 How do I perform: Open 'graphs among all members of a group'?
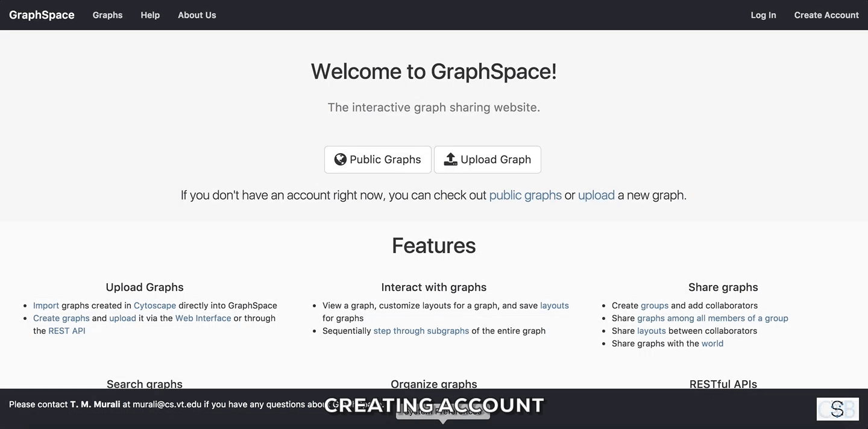[x=712, y=318]
